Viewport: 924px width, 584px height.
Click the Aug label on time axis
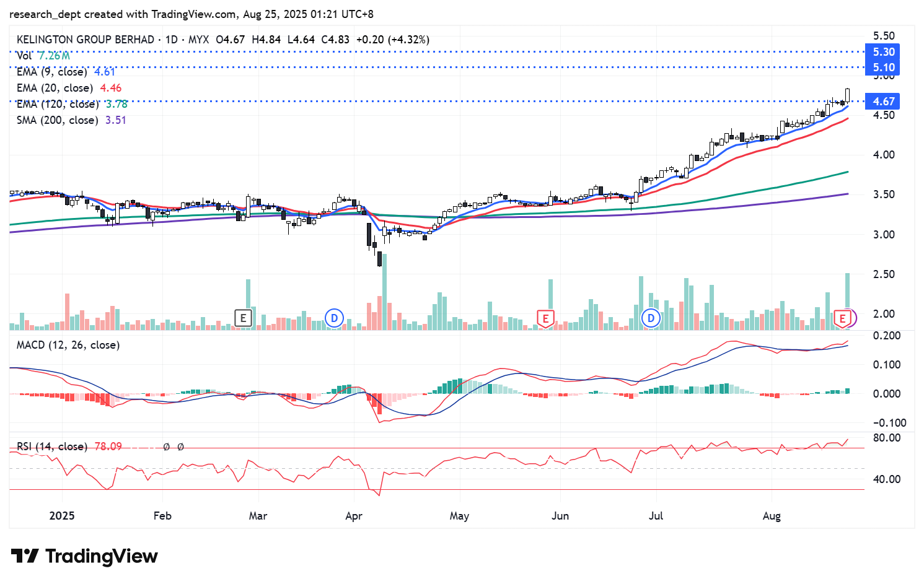click(772, 516)
